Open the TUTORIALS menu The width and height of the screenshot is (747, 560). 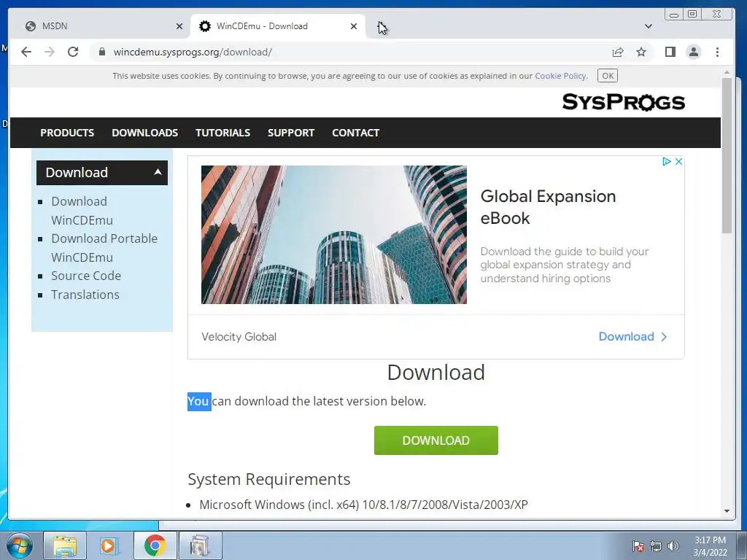pyautogui.click(x=222, y=133)
